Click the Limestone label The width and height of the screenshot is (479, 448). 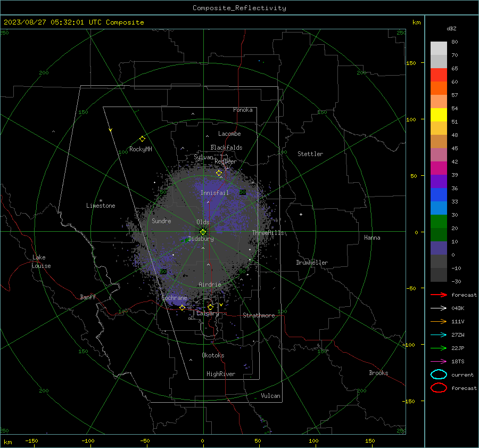pos(101,206)
